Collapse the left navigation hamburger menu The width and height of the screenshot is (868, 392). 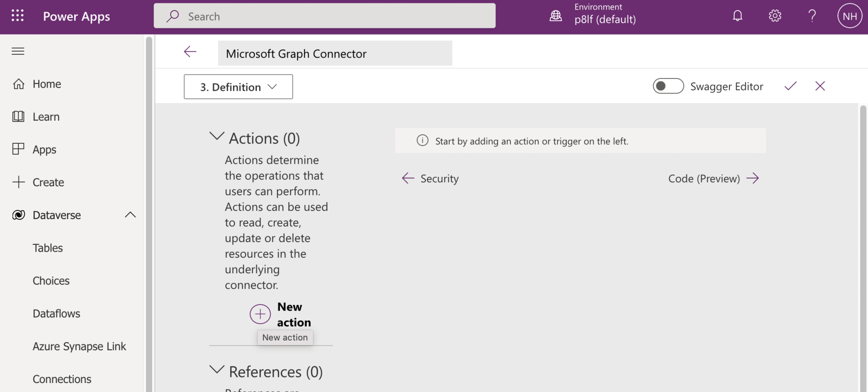point(18,51)
